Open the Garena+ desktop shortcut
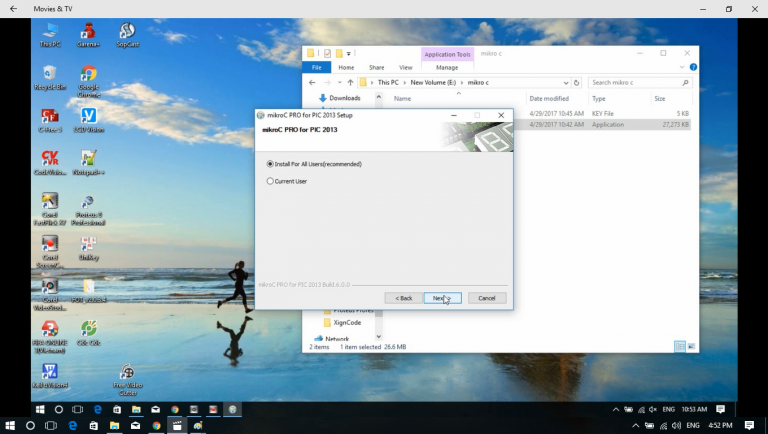This screenshot has height=434, width=768. 88,34
